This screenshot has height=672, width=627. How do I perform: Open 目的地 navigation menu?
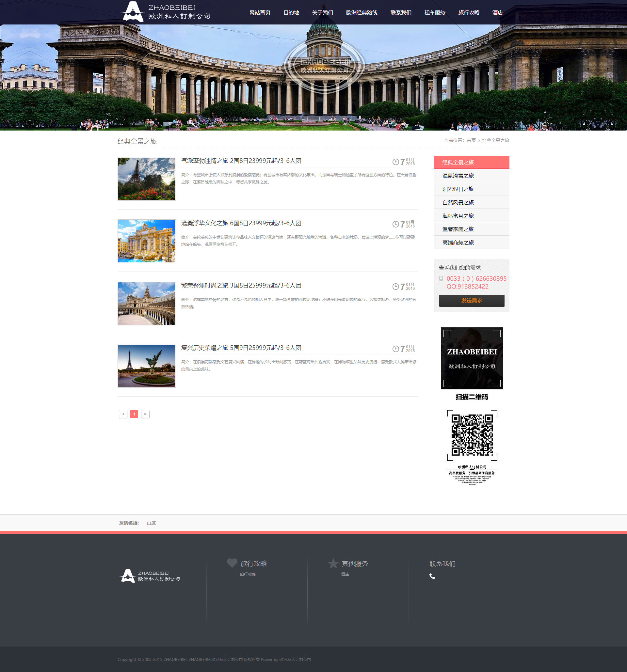291,12
